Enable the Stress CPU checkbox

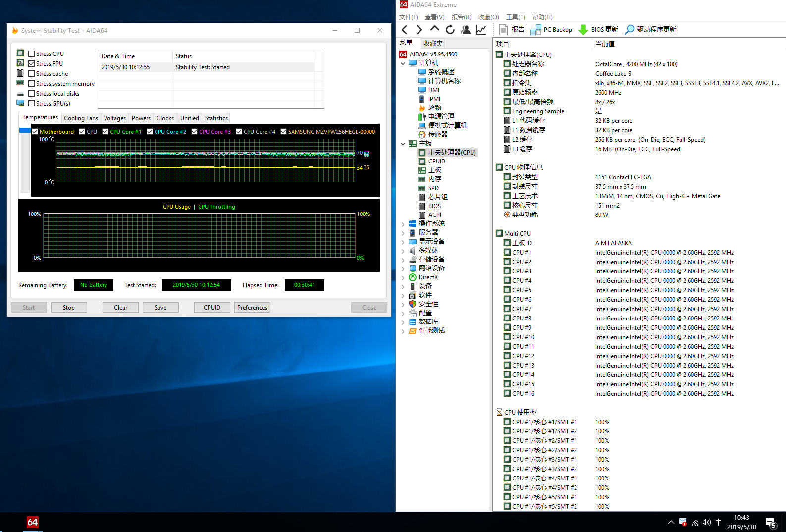point(32,54)
